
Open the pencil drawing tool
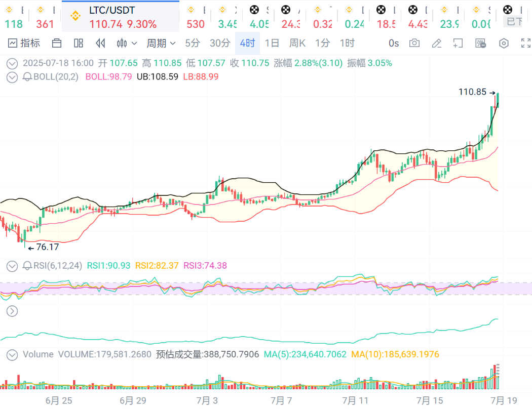coord(436,44)
